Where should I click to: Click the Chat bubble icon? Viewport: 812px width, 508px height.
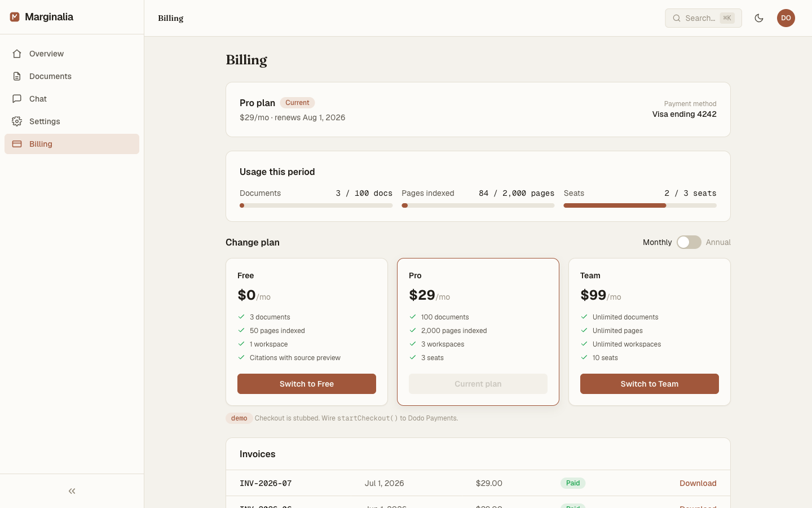pos(17,99)
